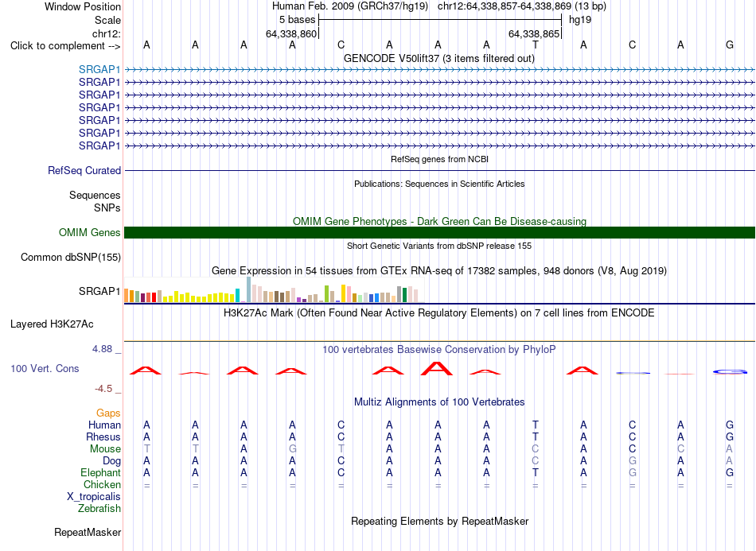Click 'RefSeq genes from NCBI' track title
This screenshot has width=756, height=551.
(440, 159)
